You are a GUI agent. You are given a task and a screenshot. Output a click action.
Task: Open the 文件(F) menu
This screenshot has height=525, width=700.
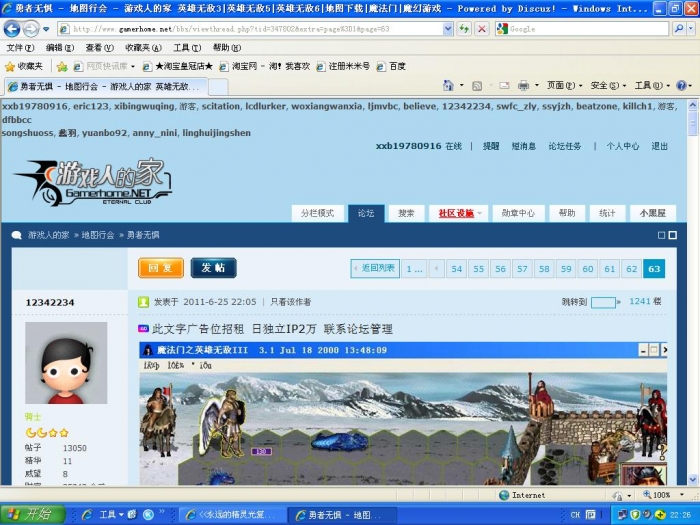click(x=20, y=48)
